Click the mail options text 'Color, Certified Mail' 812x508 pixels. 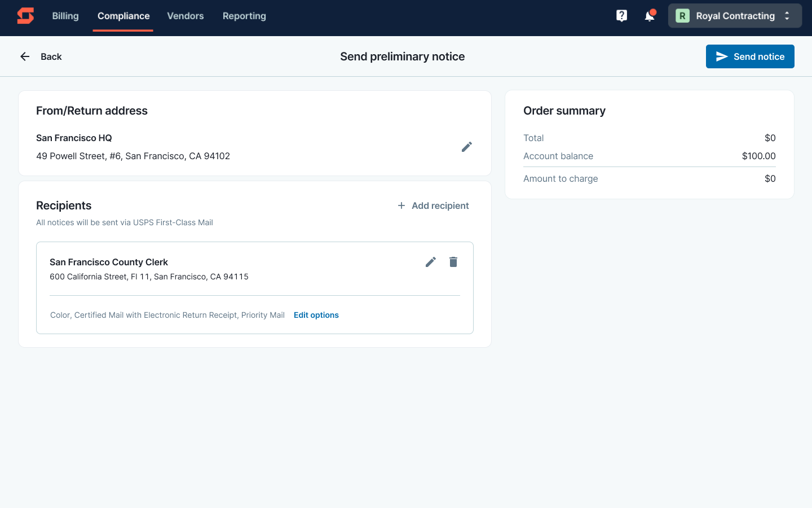167,315
